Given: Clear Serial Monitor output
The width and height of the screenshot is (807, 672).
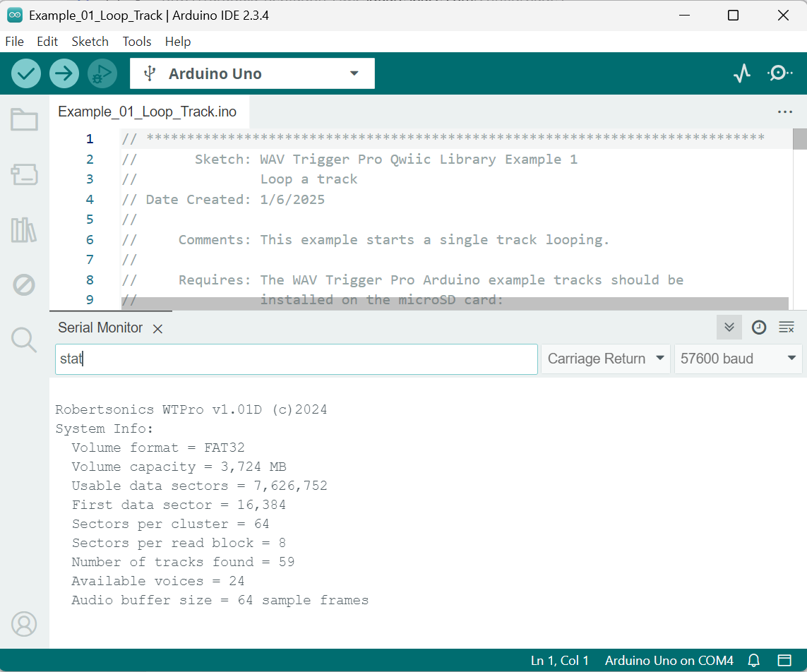Looking at the screenshot, I should click(787, 328).
